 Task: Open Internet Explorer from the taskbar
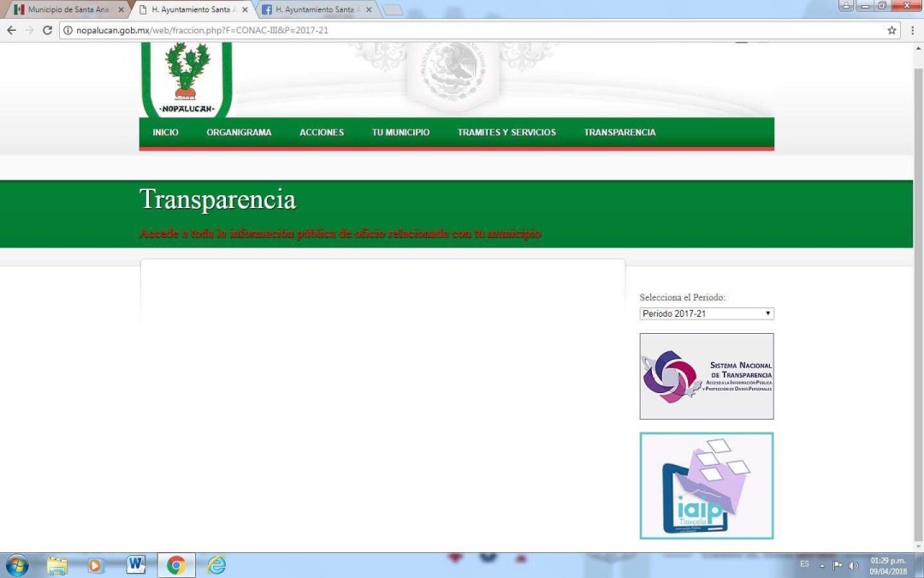[x=216, y=565]
